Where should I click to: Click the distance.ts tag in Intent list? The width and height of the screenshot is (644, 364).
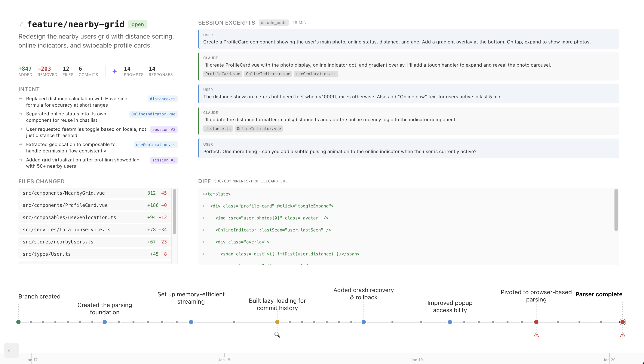[x=163, y=99]
